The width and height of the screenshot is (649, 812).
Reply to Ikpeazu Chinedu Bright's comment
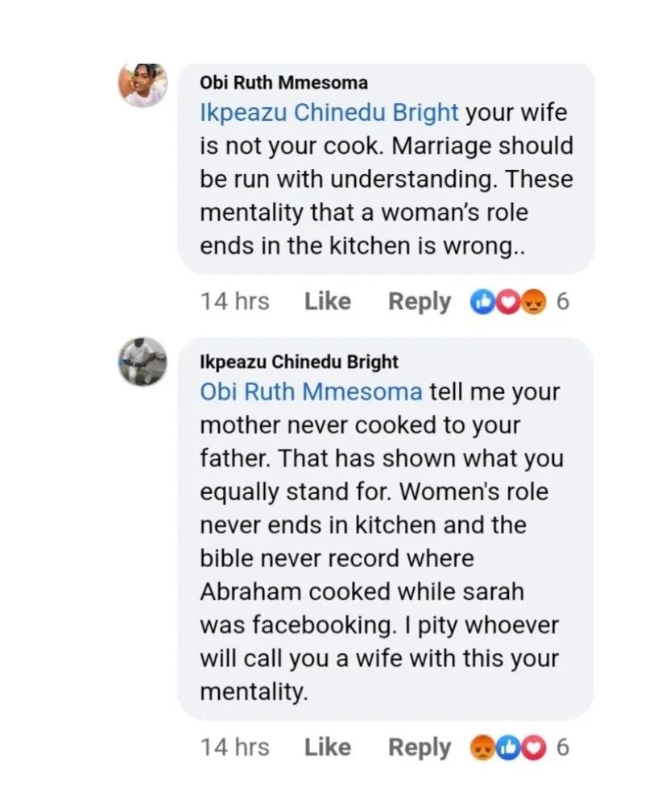point(420,748)
